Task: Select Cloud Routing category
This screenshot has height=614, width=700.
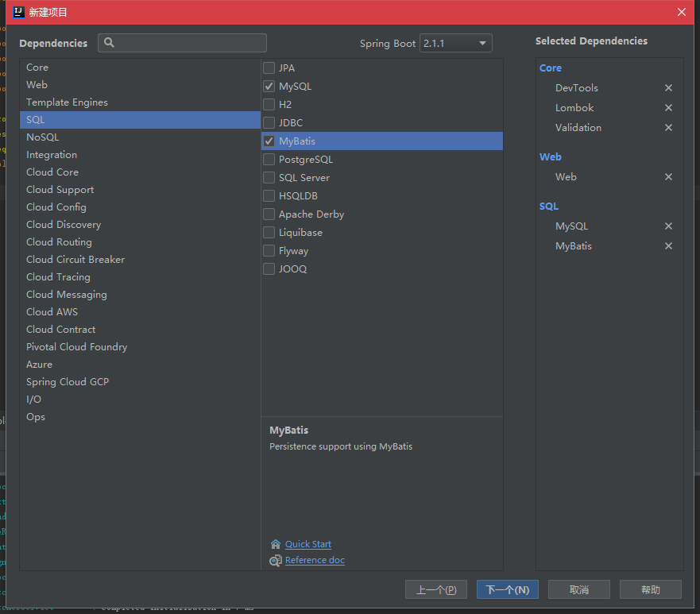Action: tap(140, 241)
